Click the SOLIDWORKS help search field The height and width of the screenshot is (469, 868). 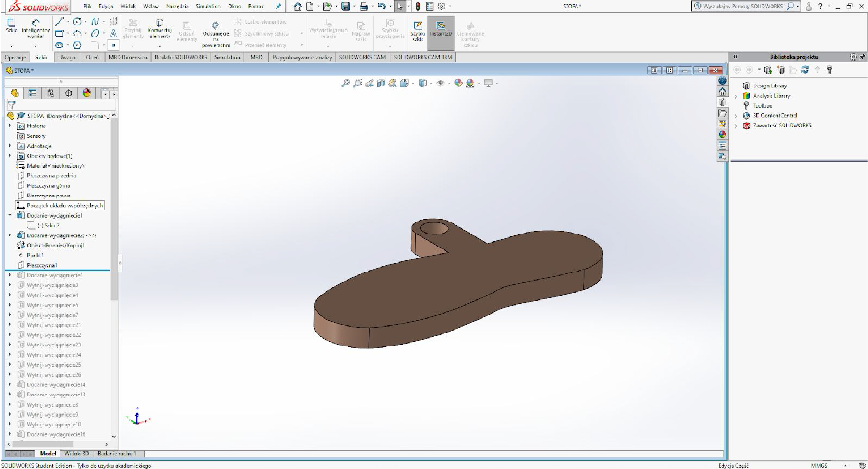[743, 6]
